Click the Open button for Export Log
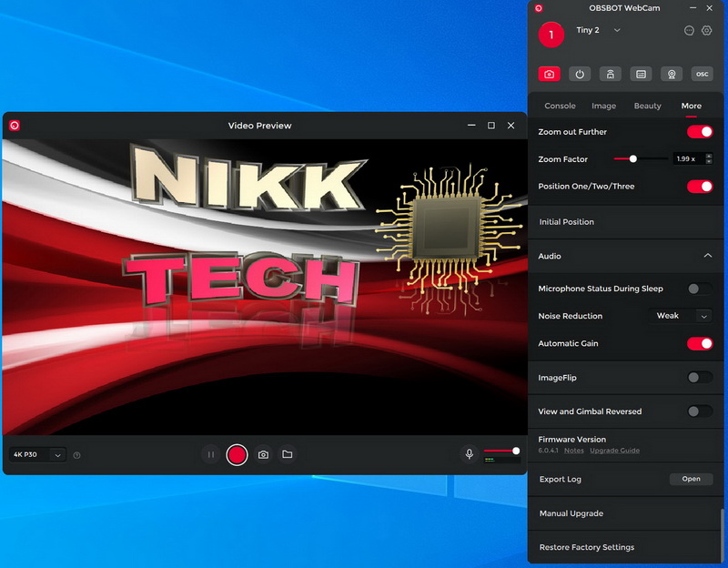The height and width of the screenshot is (568, 728). [x=691, y=479]
